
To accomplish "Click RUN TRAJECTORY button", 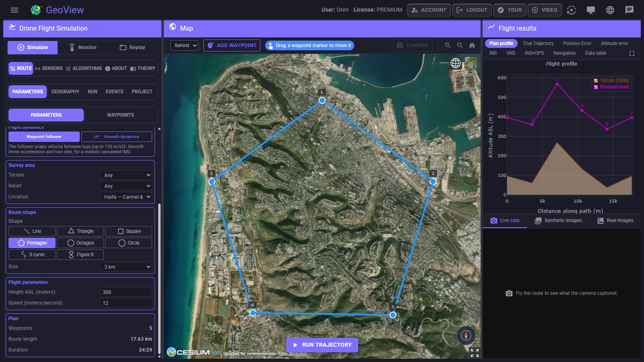I will 322,345.
